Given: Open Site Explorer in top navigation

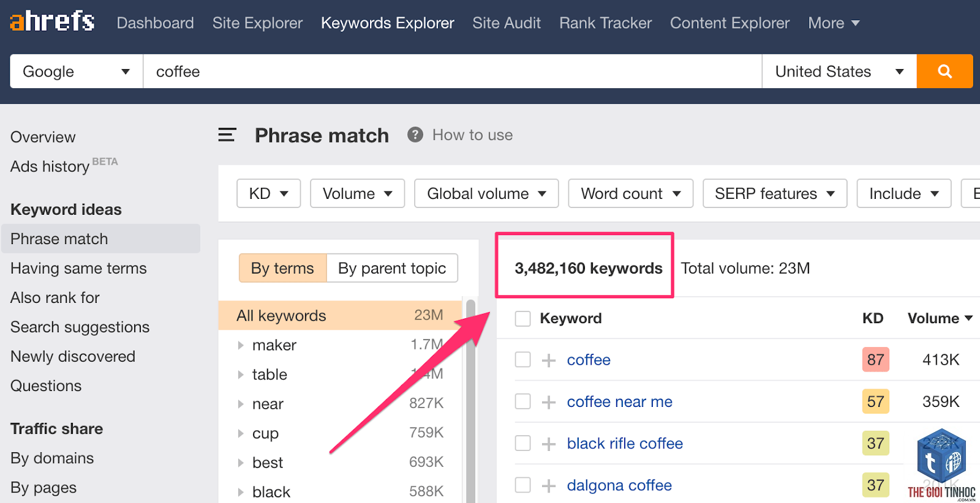Looking at the screenshot, I should click(x=257, y=23).
